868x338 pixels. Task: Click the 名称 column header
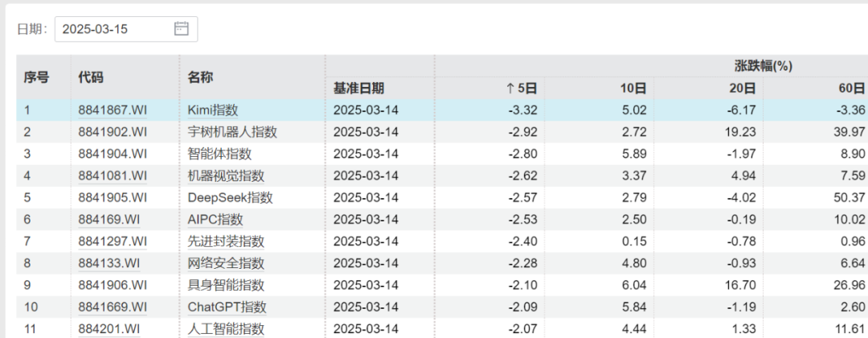pyautogui.click(x=200, y=77)
